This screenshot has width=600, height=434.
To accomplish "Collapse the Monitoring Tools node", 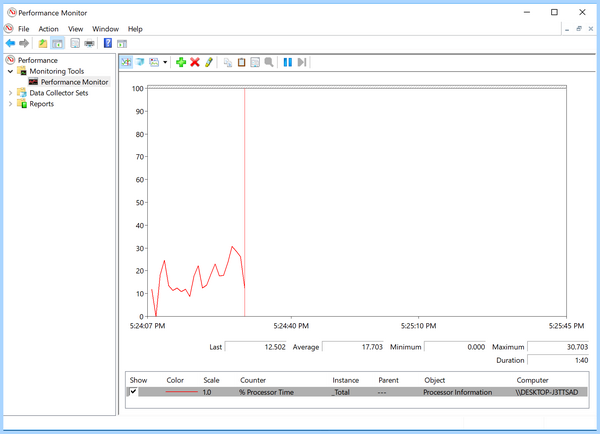I will [10, 71].
